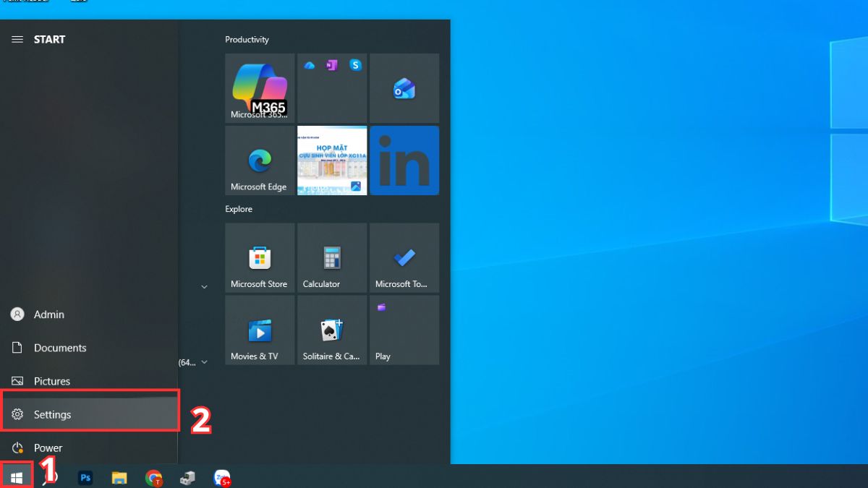Open the Microsoft 365 Copilot tile

coord(260,88)
